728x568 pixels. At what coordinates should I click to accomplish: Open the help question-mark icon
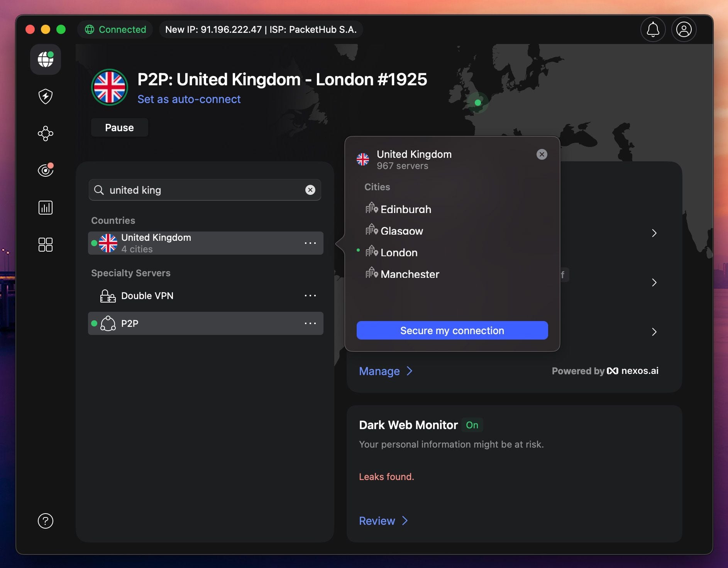pos(45,521)
